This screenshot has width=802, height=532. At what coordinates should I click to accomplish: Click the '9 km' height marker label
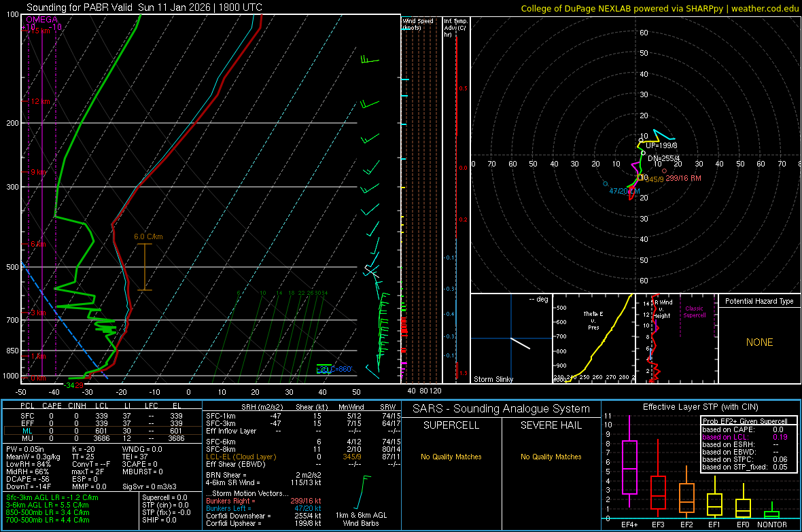pyautogui.click(x=38, y=172)
